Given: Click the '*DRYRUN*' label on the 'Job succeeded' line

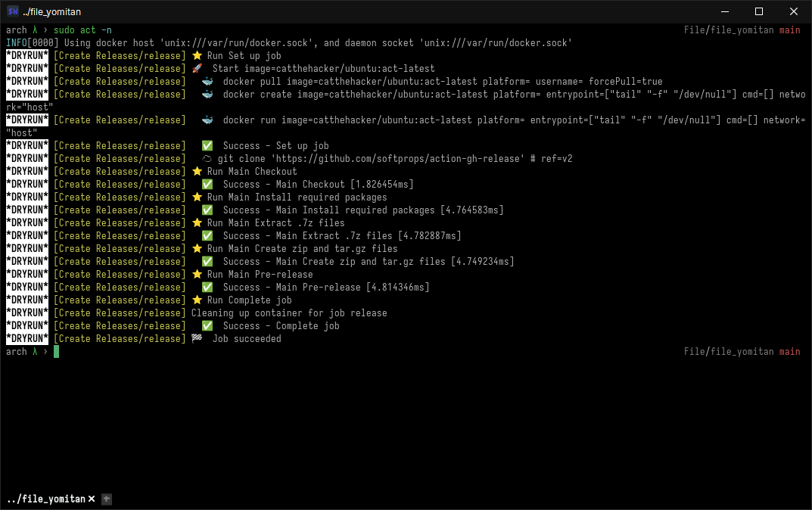Looking at the screenshot, I should coord(27,339).
